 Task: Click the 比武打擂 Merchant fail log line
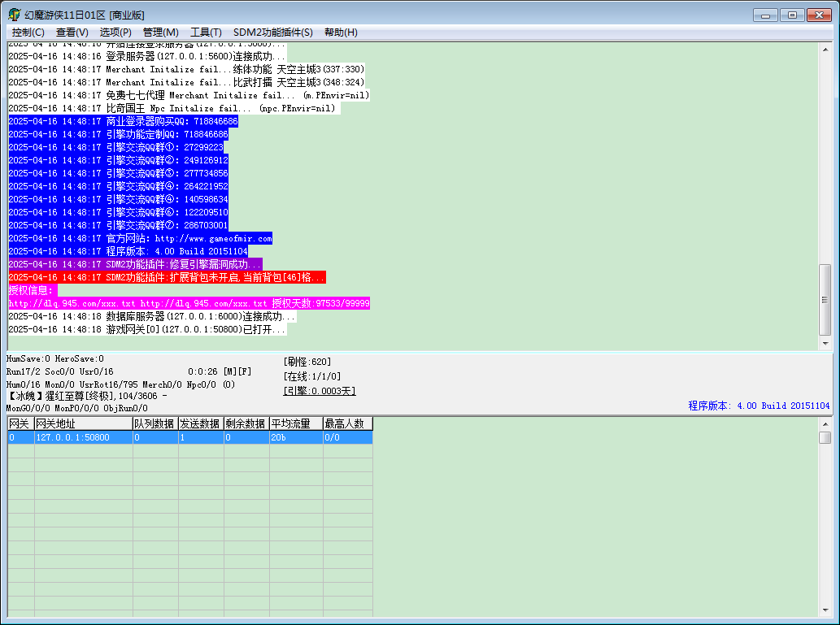(x=186, y=82)
